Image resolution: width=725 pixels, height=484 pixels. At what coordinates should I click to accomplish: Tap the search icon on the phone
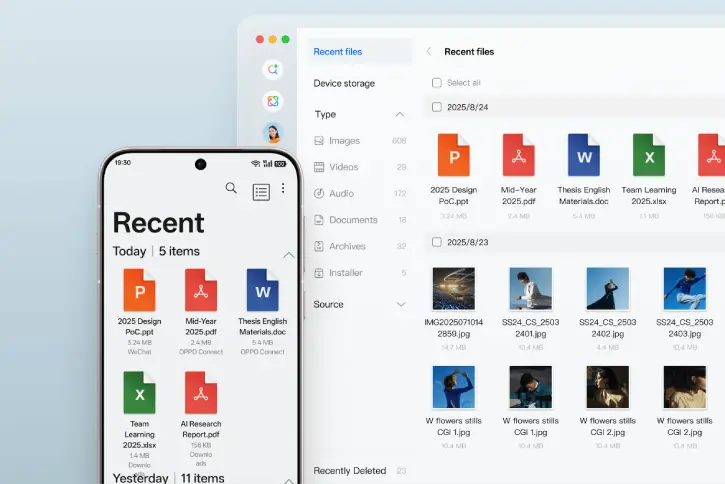coord(231,188)
